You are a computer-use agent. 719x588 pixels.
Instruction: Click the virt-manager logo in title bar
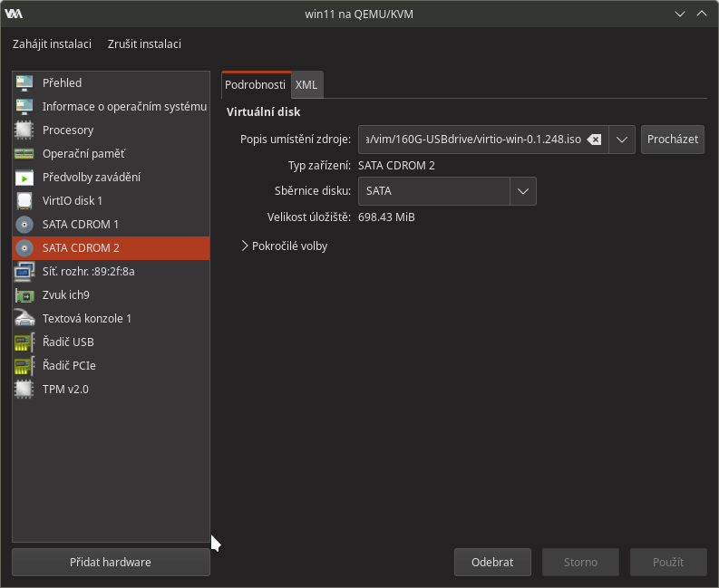(14, 14)
